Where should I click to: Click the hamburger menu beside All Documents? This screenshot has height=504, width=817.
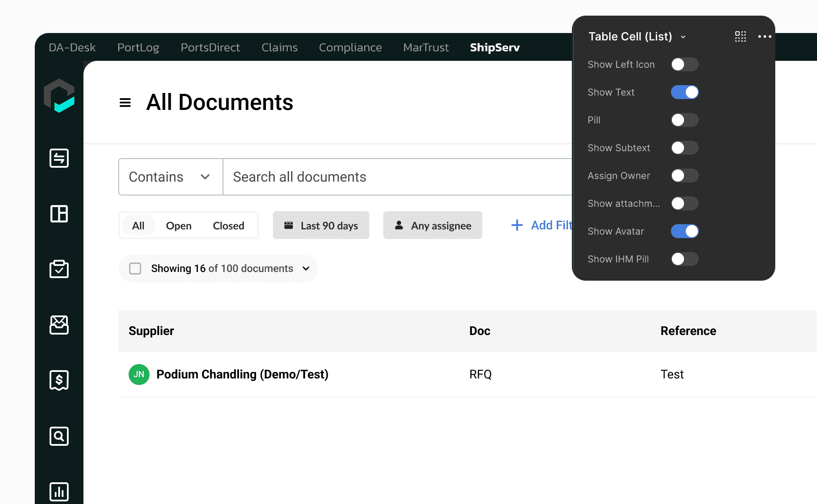coord(125,103)
